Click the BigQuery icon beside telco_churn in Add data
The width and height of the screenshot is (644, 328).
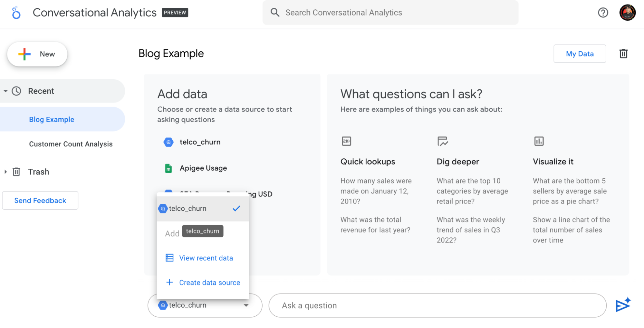[168, 142]
